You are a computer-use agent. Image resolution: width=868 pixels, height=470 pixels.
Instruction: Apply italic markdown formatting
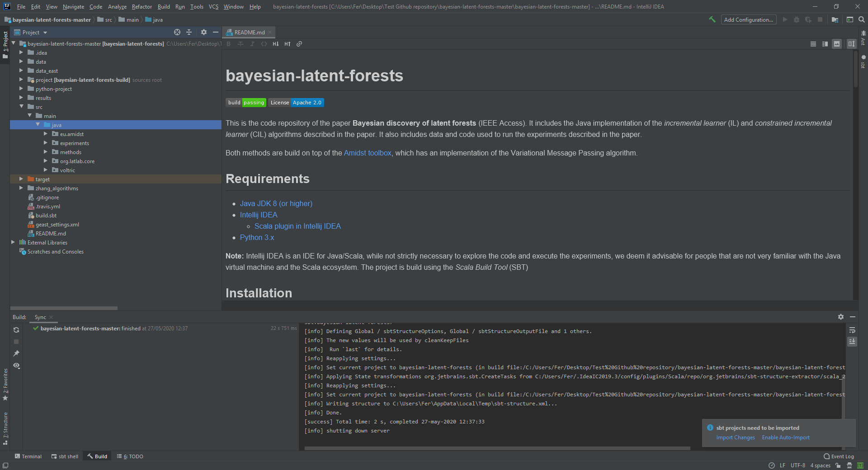click(252, 44)
